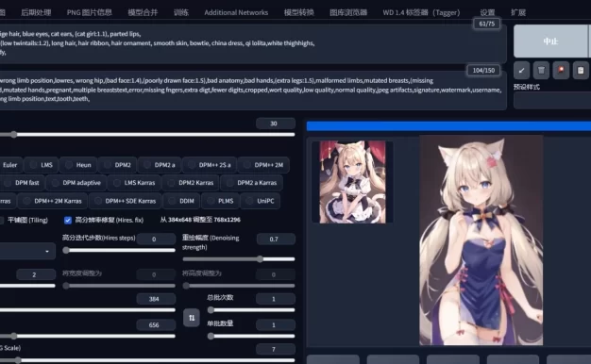591x364 pixels.
Task: Select DPM++ 2M Karras sampler
Action: [52, 201]
